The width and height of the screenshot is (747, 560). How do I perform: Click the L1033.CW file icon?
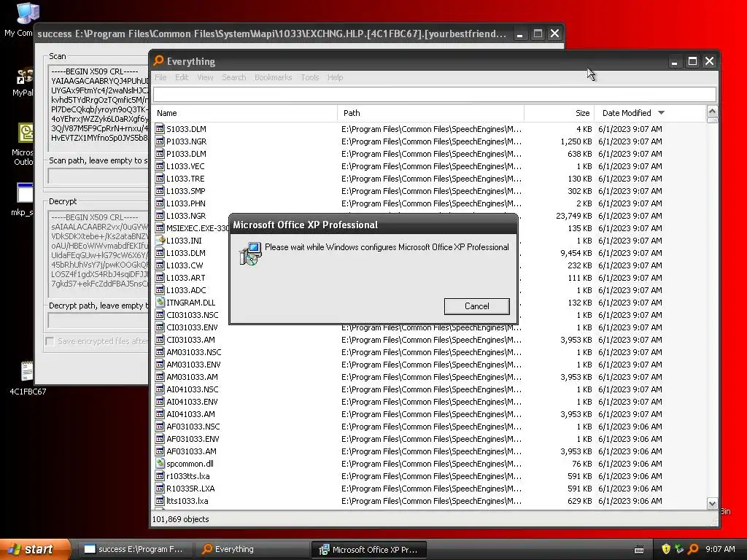(x=160, y=265)
